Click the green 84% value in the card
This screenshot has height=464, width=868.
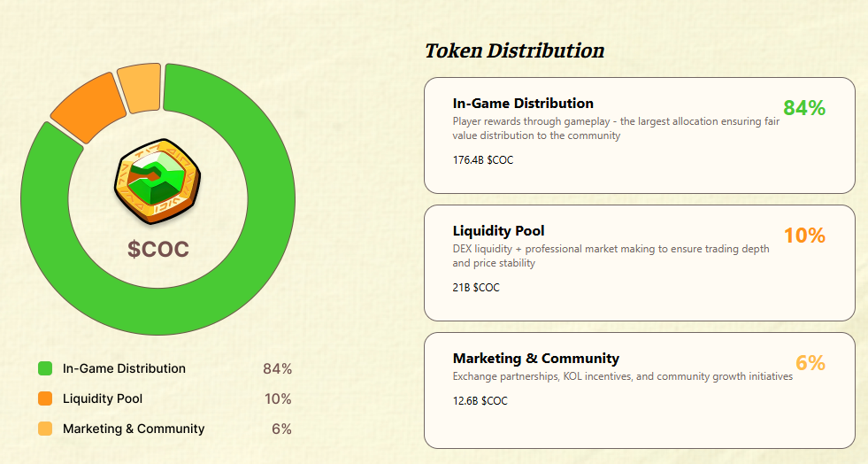click(804, 108)
